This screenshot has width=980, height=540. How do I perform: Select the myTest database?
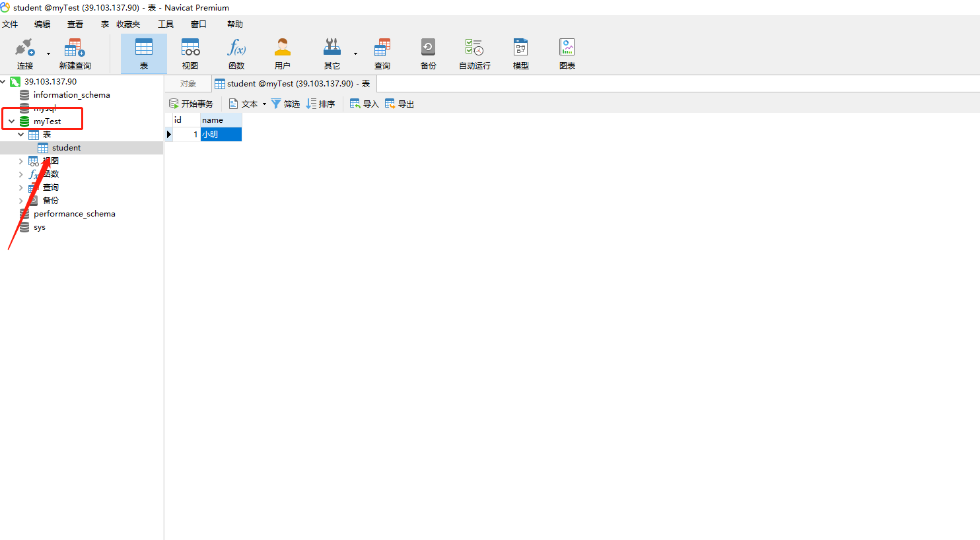[x=47, y=121]
